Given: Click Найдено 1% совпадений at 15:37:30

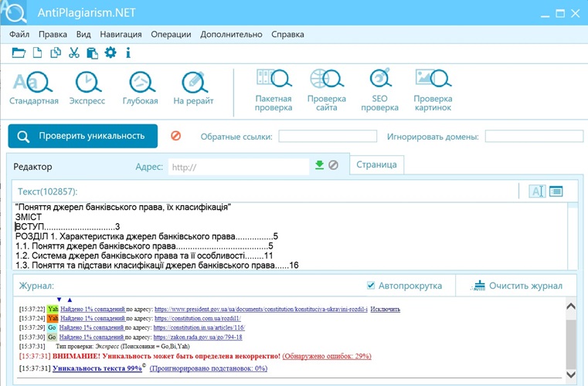Looking at the screenshot, I should (91, 337).
